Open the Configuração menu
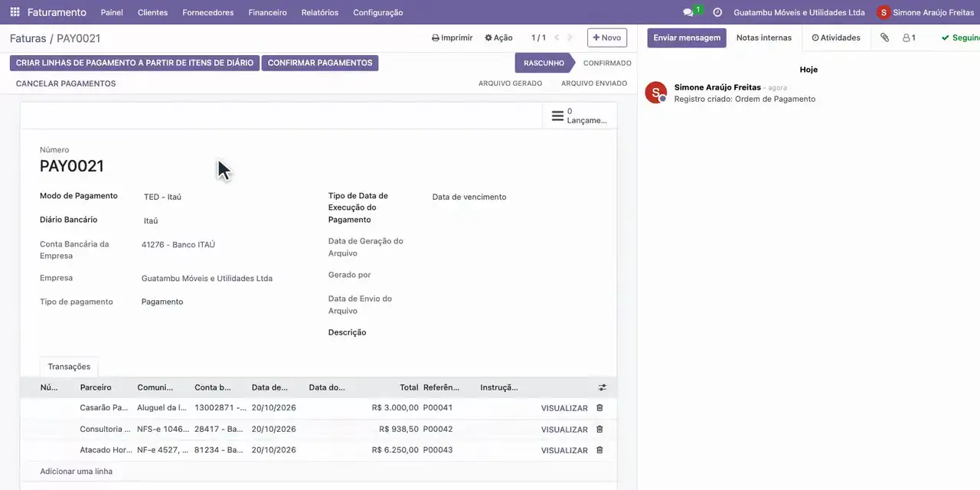 tap(378, 12)
